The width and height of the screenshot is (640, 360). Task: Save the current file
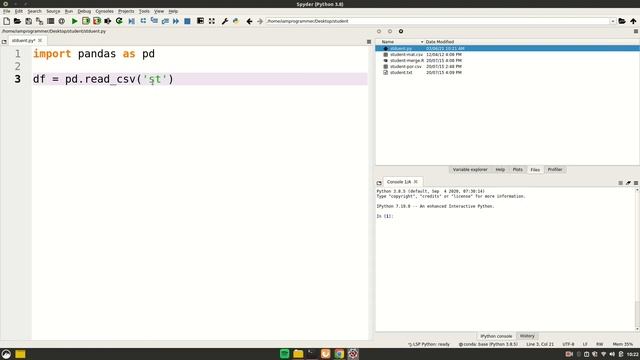pos(29,21)
